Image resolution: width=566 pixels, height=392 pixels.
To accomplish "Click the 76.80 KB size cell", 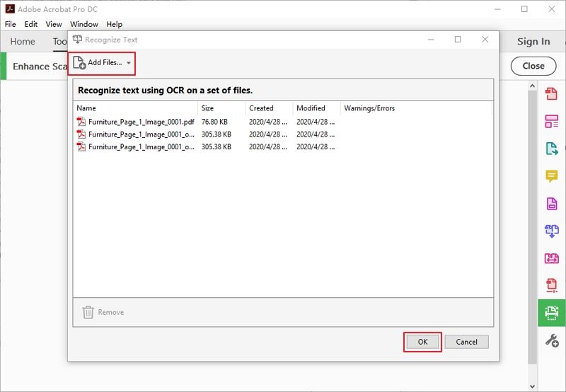I will pos(214,122).
